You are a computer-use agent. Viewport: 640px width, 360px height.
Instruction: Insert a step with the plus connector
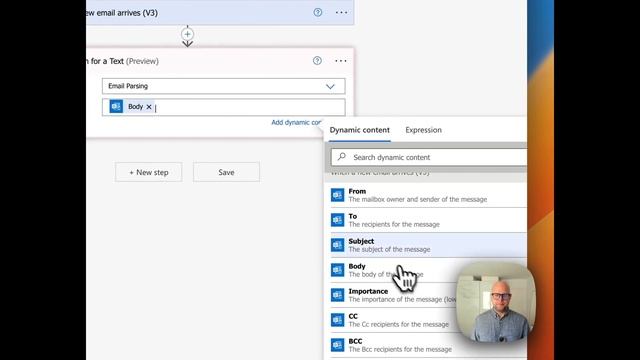tap(187, 34)
